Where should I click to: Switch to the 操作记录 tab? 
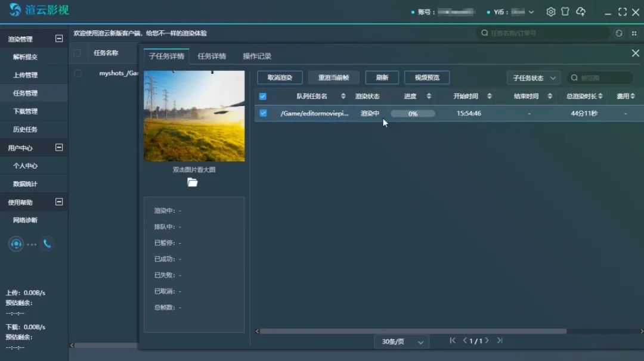pyautogui.click(x=257, y=57)
